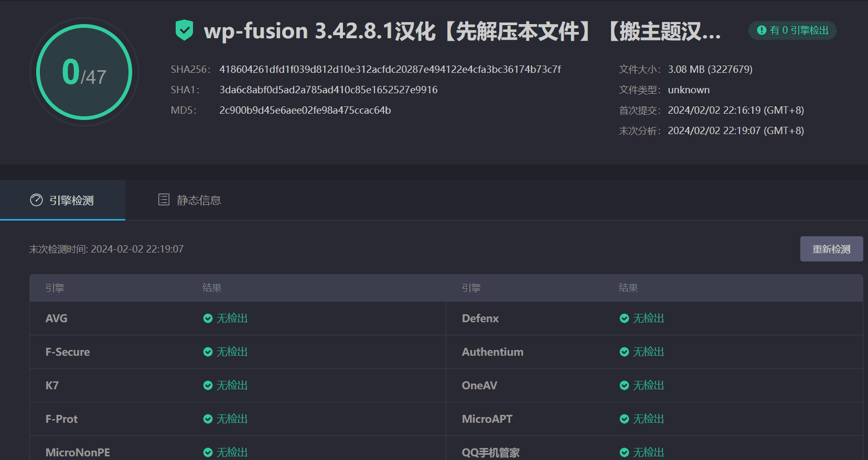
Task: Click green check icon in AVG row
Action: (208, 319)
